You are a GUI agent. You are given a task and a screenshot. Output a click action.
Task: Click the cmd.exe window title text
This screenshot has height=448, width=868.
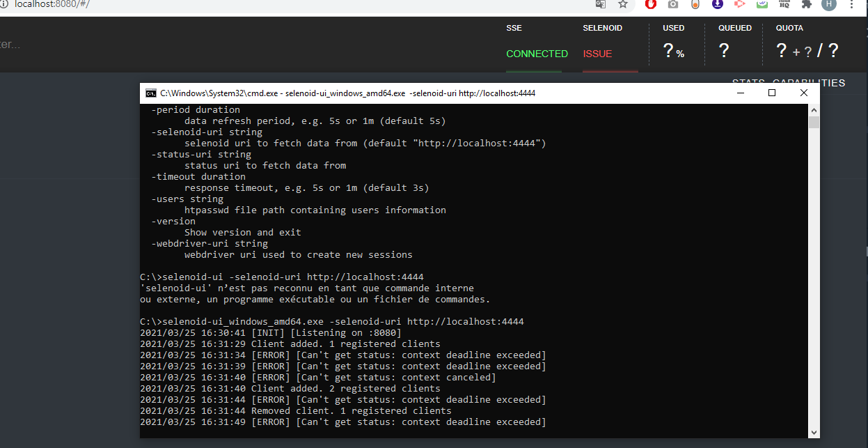click(x=348, y=93)
